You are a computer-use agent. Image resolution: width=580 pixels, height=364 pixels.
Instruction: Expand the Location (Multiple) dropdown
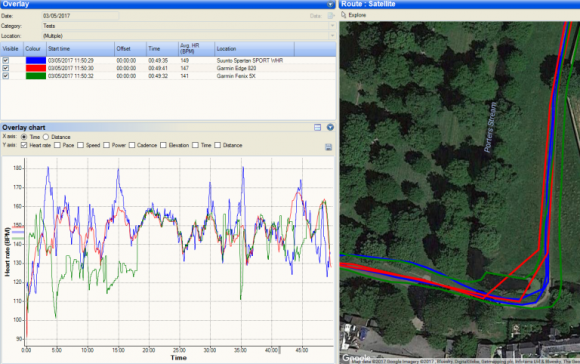coord(332,36)
